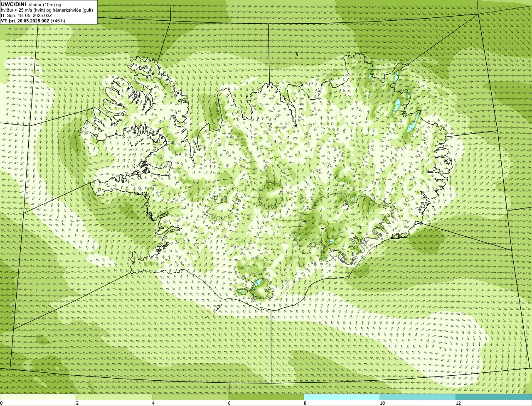532x406 pixels.
Task: Click the colorbar tick label '0'
Action: point(1,403)
